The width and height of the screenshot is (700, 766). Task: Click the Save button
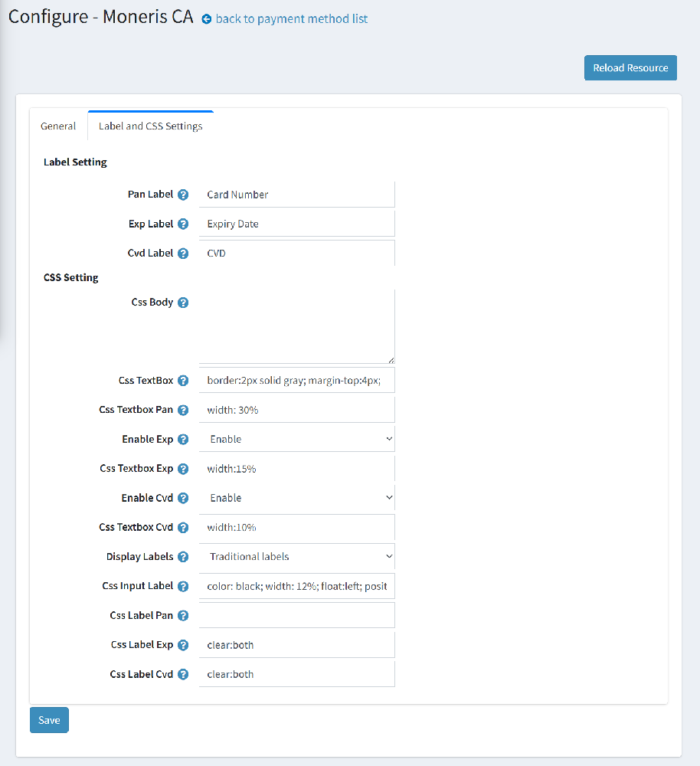pos(48,719)
